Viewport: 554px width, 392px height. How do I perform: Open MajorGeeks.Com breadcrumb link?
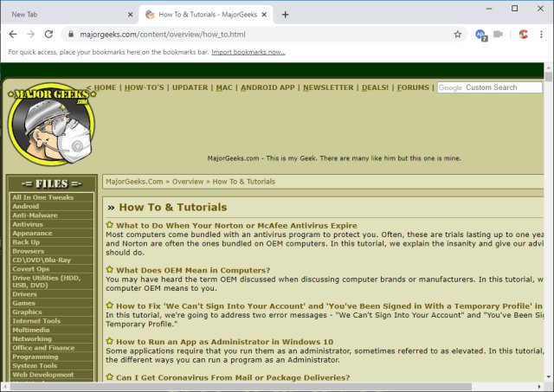pyautogui.click(x=134, y=182)
